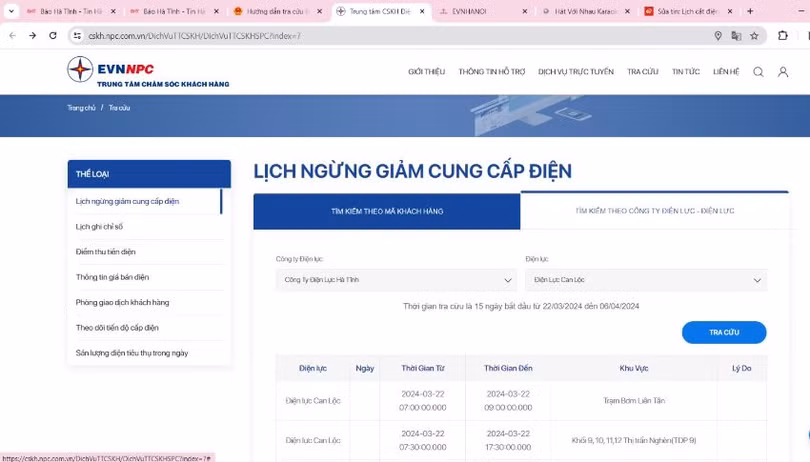This screenshot has height=462, width=810.
Task: Go back with the browser back arrow
Action: 11,35
